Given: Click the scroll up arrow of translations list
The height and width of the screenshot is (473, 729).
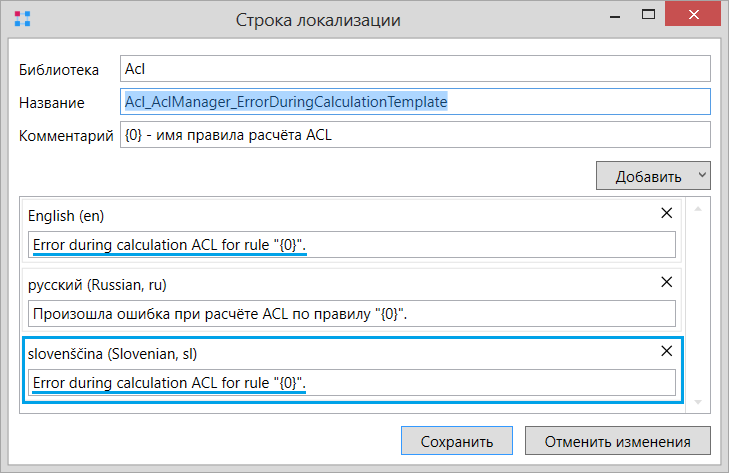Looking at the screenshot, I should point(698,209).
